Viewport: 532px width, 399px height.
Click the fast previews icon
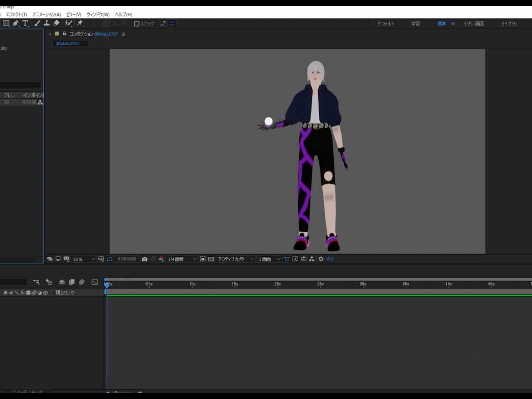pos(295,259)
